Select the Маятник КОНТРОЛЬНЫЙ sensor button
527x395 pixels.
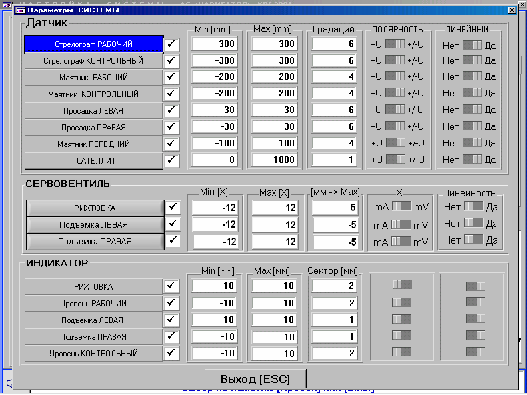coord(94,94)
